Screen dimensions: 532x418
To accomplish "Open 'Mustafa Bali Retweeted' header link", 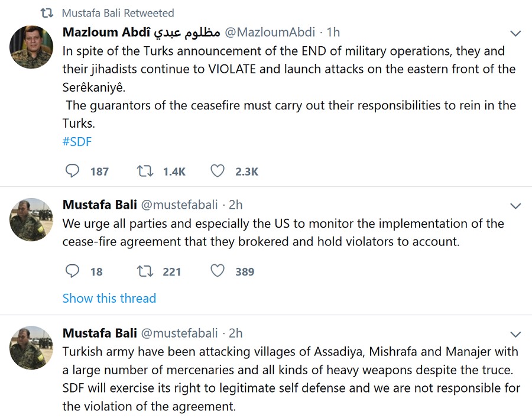I will [118, 13].
